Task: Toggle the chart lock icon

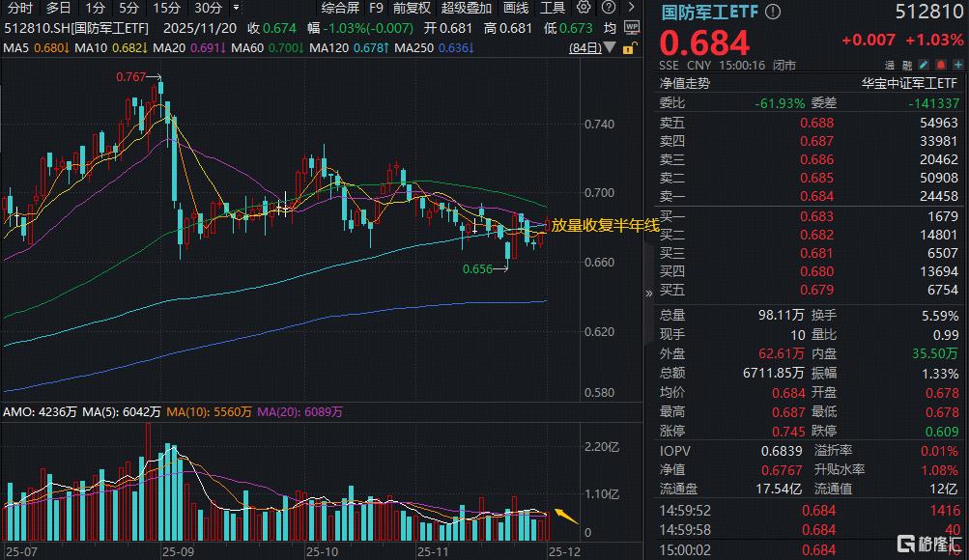Action: click(630, 47)
